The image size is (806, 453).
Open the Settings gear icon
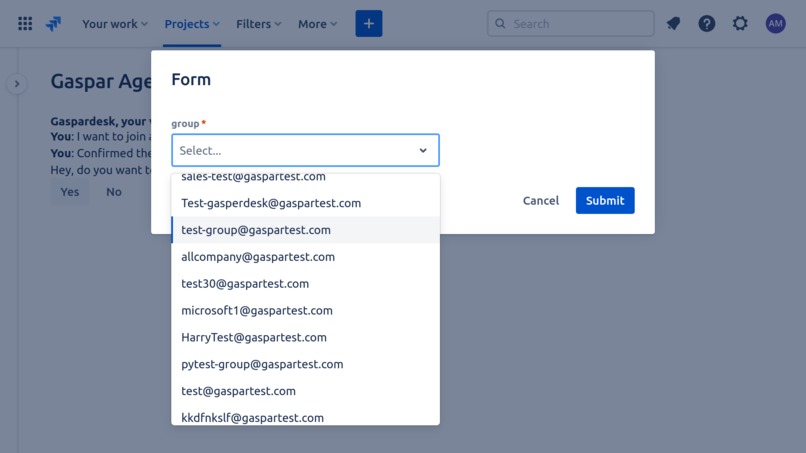[740, 24]
